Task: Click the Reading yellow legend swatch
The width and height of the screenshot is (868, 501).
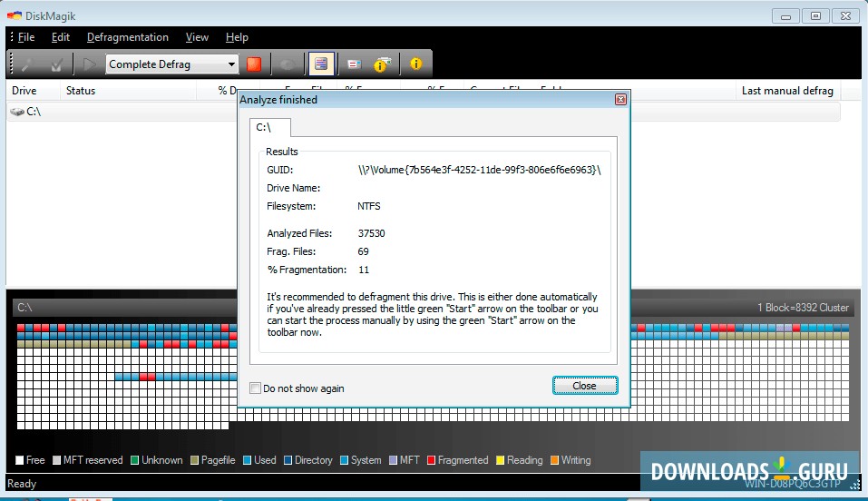Action: pyautogui.click(x=501, y=460)
